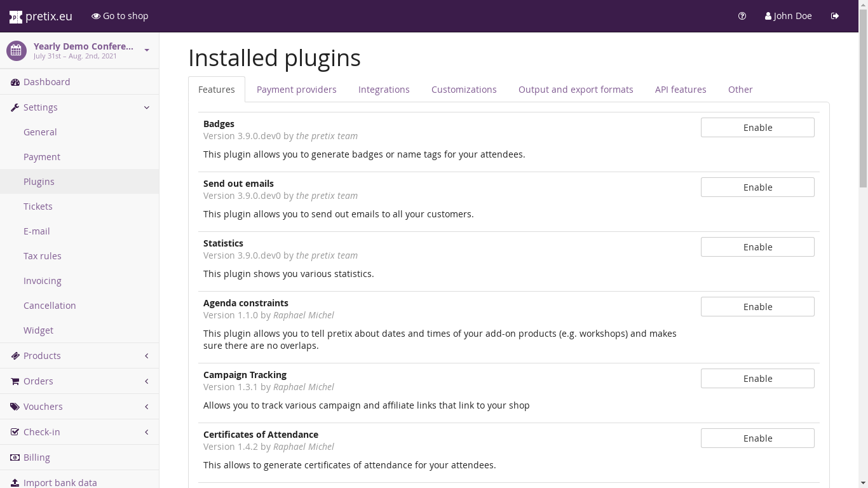This screenshot has width=868, height=488.
Task: Open the Tax rules settings page
Action: pyautogui.click(x=43, y=256)
